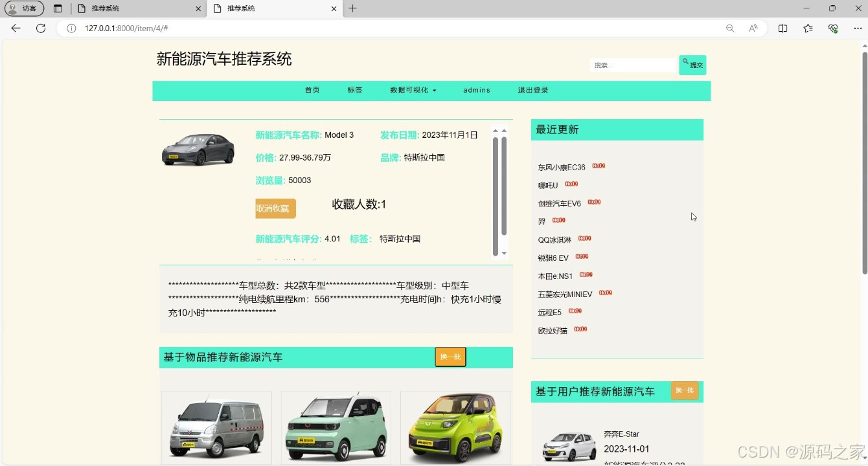Open 本田e:NS1 from recent updates
The image size is (868, 466).
pos(555,276)
